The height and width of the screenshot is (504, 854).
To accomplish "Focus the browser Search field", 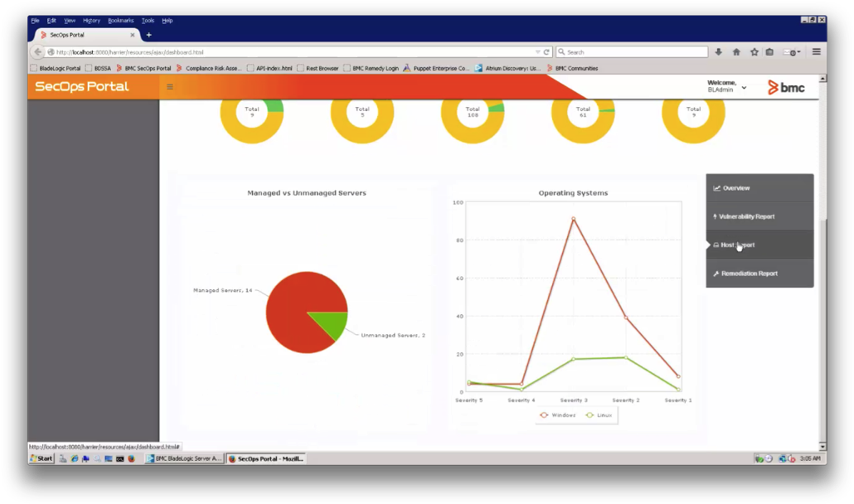I will coord(632,52).
